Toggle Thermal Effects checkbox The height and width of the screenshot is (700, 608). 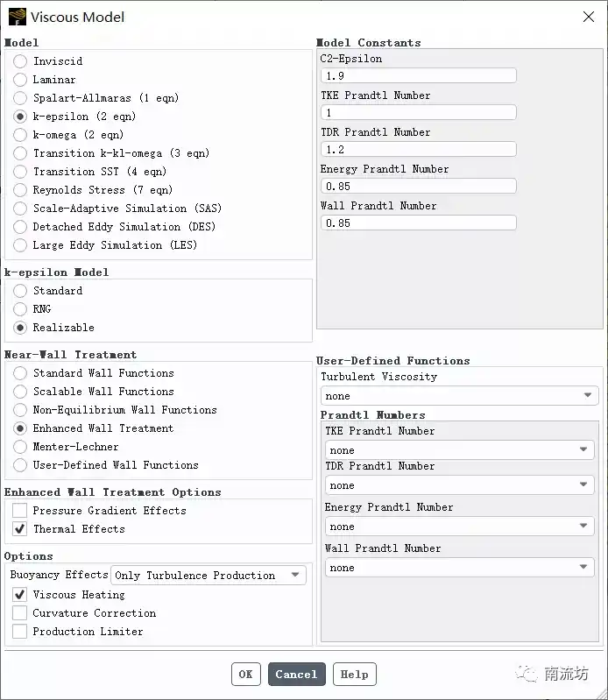pyautogui.click(x=19, y=528)
